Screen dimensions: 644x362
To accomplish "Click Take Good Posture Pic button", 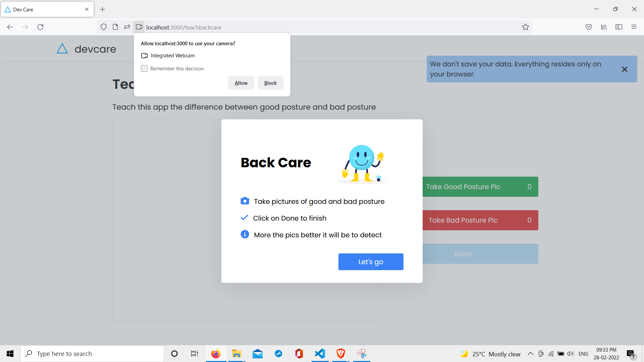I will coord(480,187).
